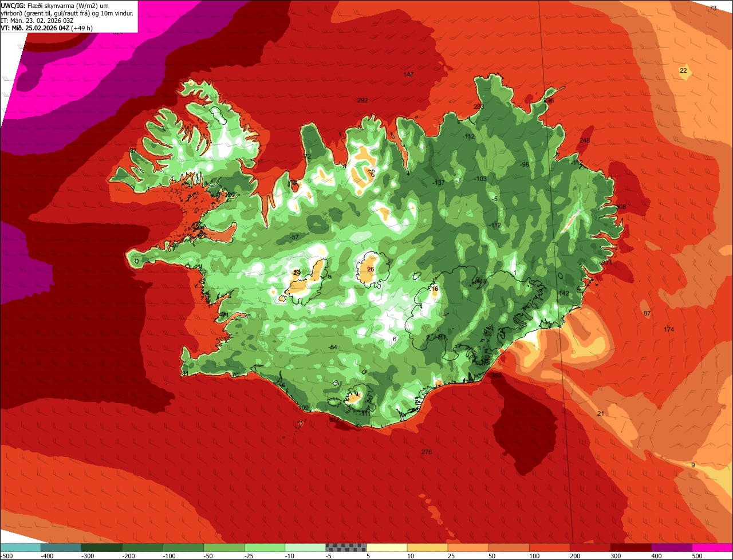The width and height of the screenshot is (733, 560).
Task: Select the '147' value on the northern sea
Action: coord(408,74)
